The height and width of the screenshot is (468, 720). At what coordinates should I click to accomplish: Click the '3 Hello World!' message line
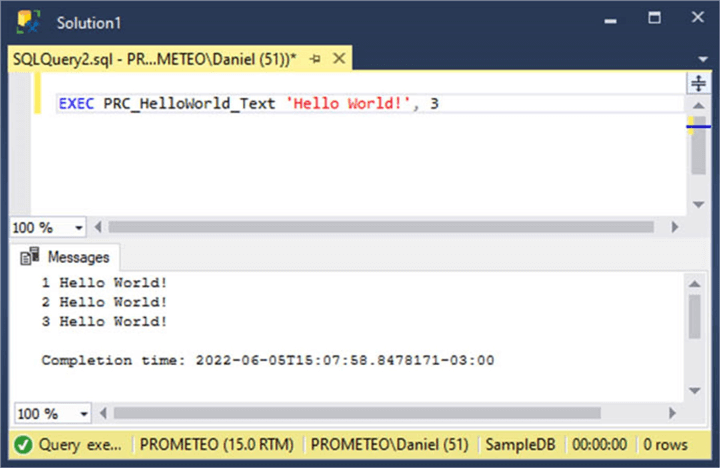(x=104, y=321)
